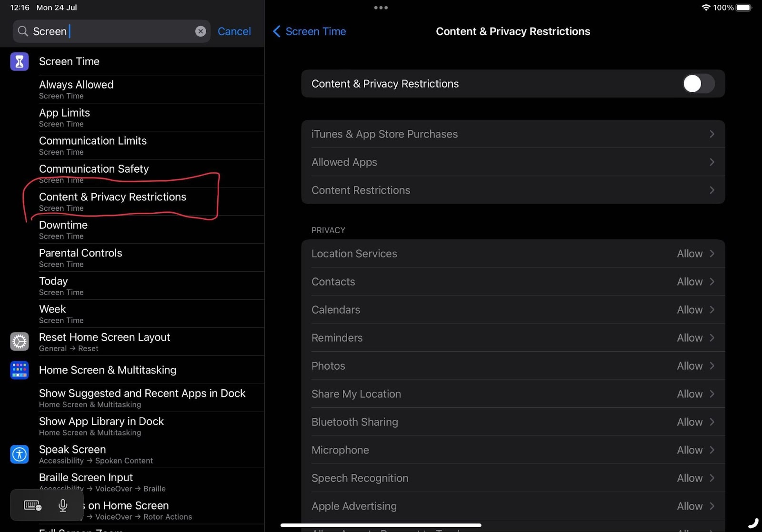Open the Allowed Apps row chevron

click(712, 162)
